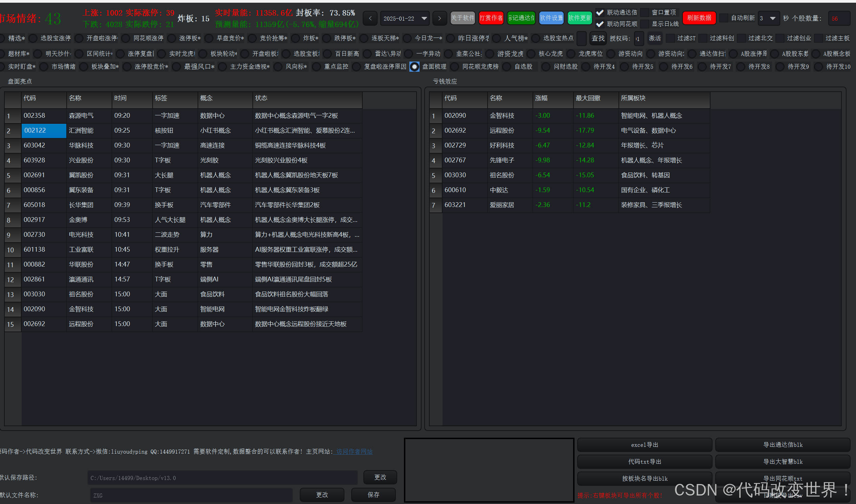The width and height of the screenshot is (856, 504).
Task: Go to previous date with left arrow
Action: (x=370, y=18)
